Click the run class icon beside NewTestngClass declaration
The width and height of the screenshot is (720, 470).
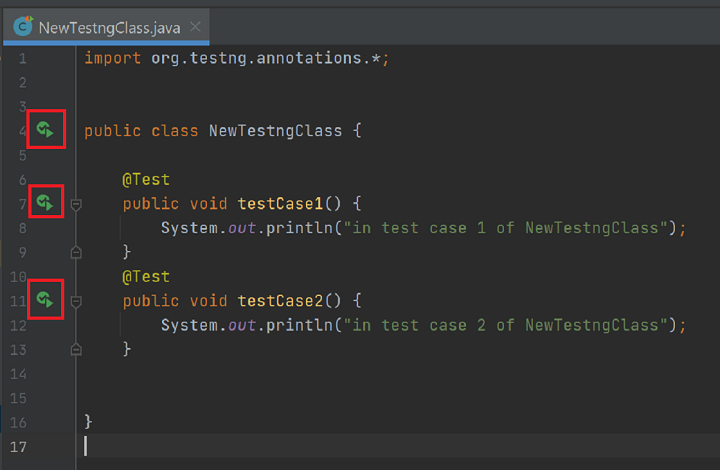[x=45, y=130]
